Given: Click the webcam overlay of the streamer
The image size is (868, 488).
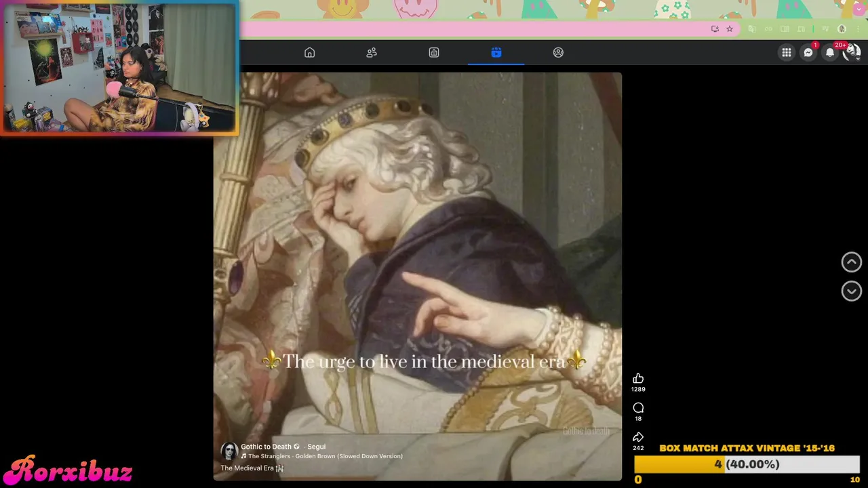Looking at the screenshot, I should tap(119, 68).
